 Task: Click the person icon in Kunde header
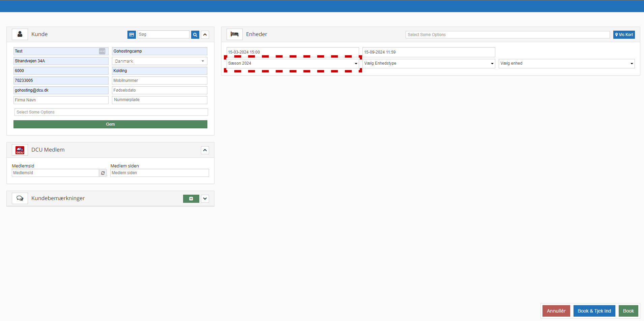(20, 34)
